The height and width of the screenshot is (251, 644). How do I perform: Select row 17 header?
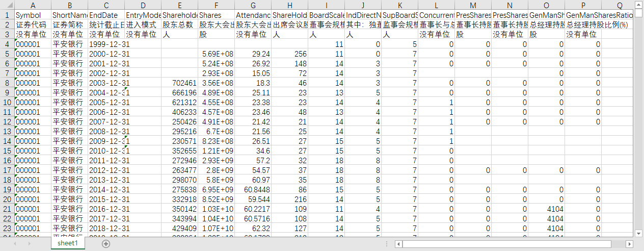click(7, 170)
